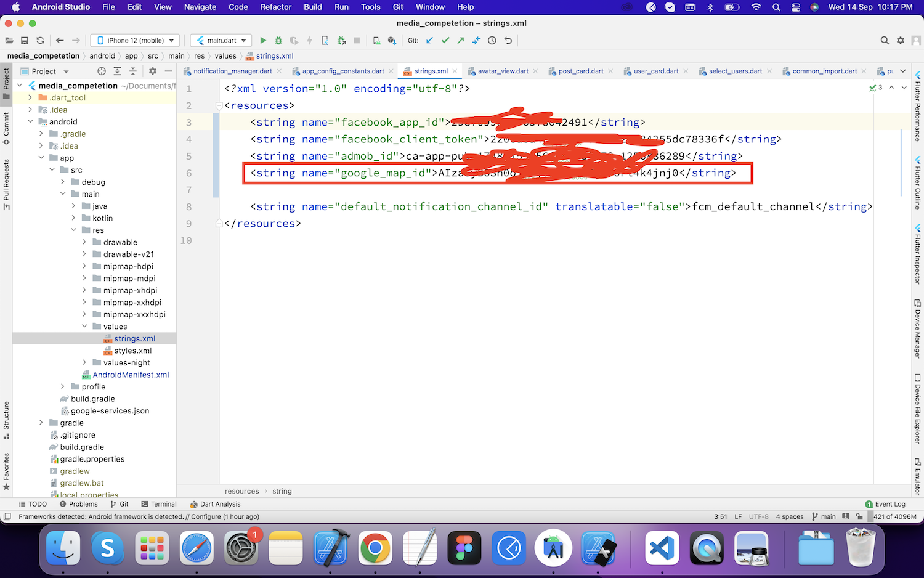Collapse the android folder
Image resolution: width=924 pixels, height=578 pixels.
click(30, 122)
